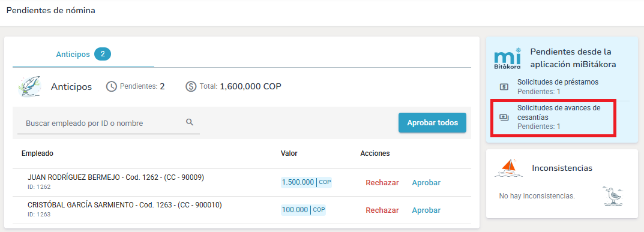Open Solicitudes de préstamos pending item
644x232 pixels.
pyautogui.click(x=560, y=86)
